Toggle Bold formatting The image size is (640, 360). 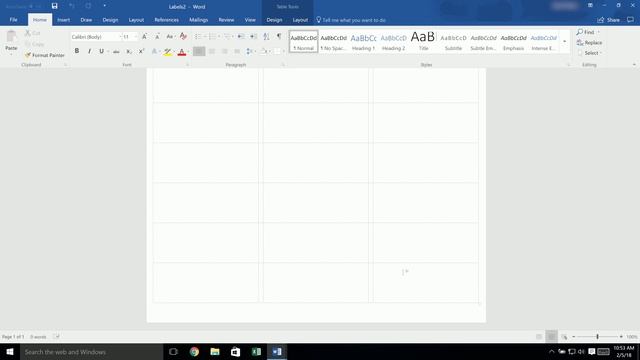pyautogui.click(x=77, y=51)
